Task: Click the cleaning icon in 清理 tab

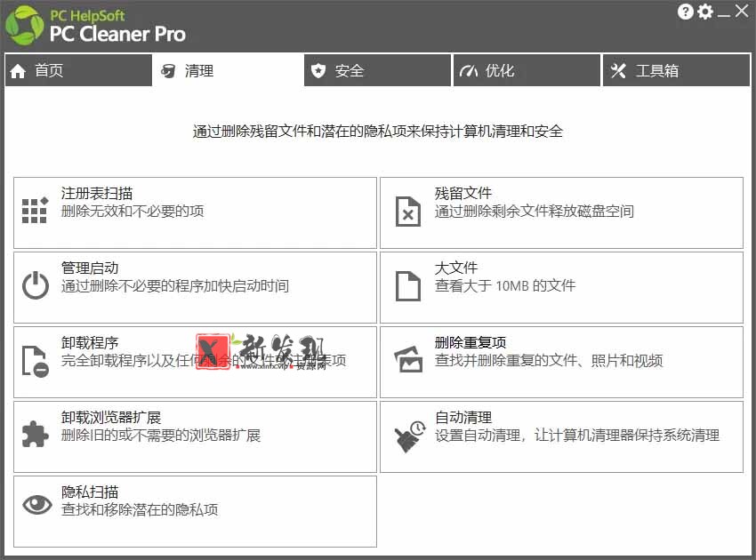Action: [x=168, y=71]
